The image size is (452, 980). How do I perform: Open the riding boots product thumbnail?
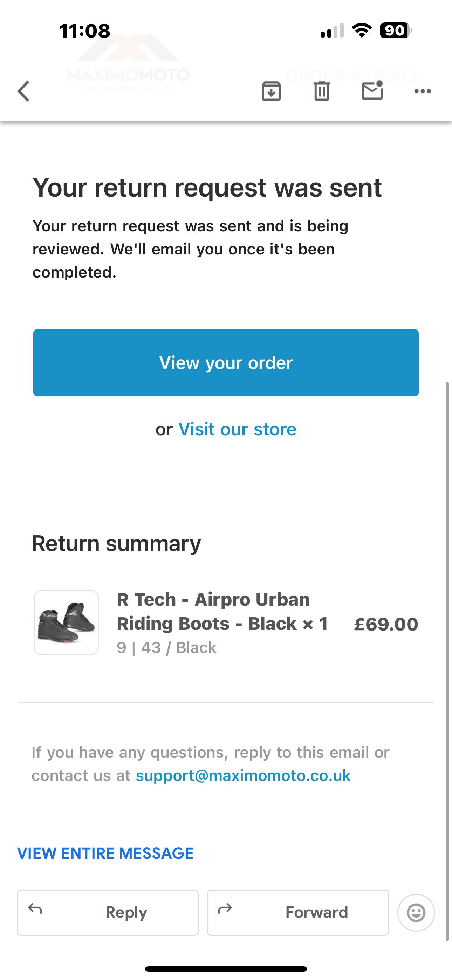66,622
